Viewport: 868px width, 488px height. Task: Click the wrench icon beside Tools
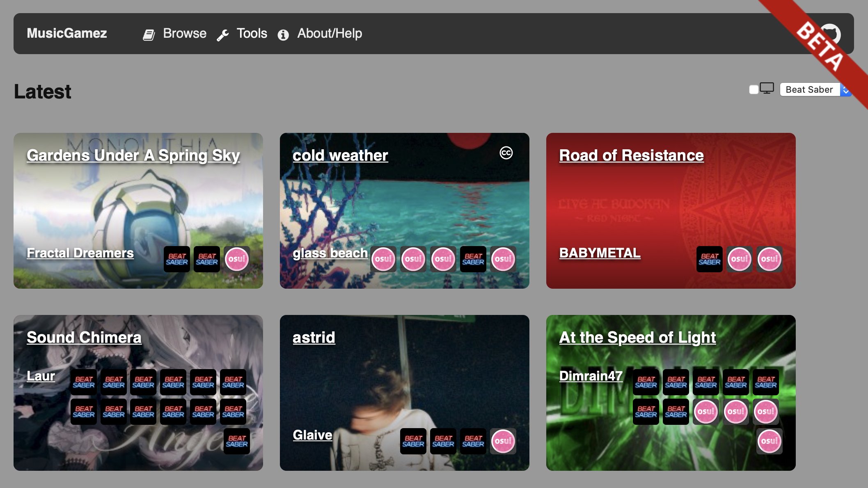pyautogui.click(x=222, y=35)
